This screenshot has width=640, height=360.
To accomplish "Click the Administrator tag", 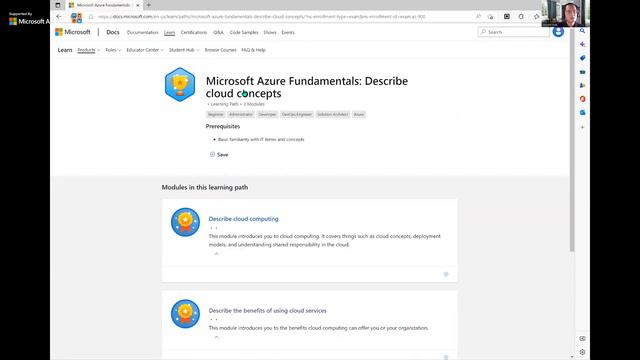I will tap(241, 114).
